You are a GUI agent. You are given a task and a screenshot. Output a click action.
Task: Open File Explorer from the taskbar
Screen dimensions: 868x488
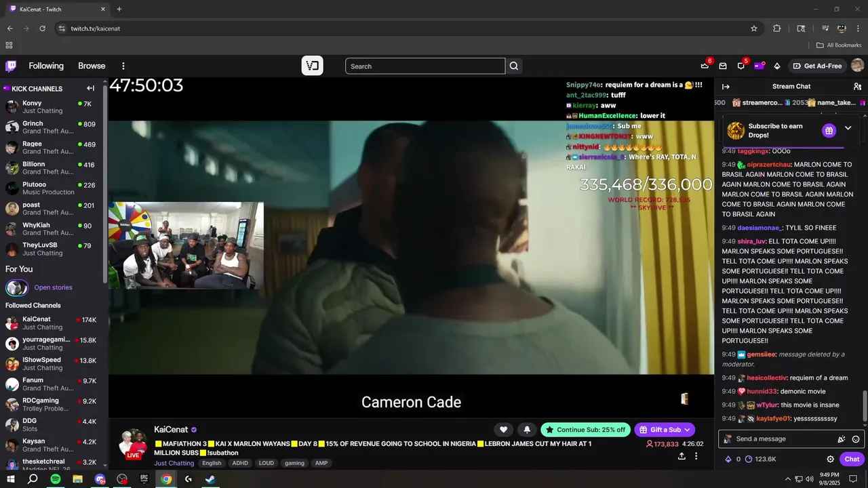click(x=78, y=479)
